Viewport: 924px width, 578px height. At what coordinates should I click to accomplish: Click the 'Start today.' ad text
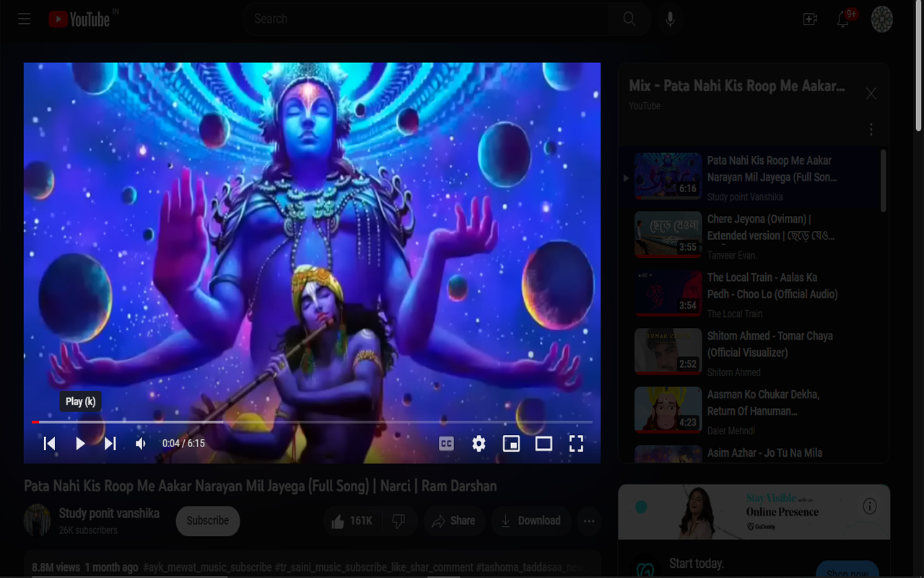[x=697, y=564]
